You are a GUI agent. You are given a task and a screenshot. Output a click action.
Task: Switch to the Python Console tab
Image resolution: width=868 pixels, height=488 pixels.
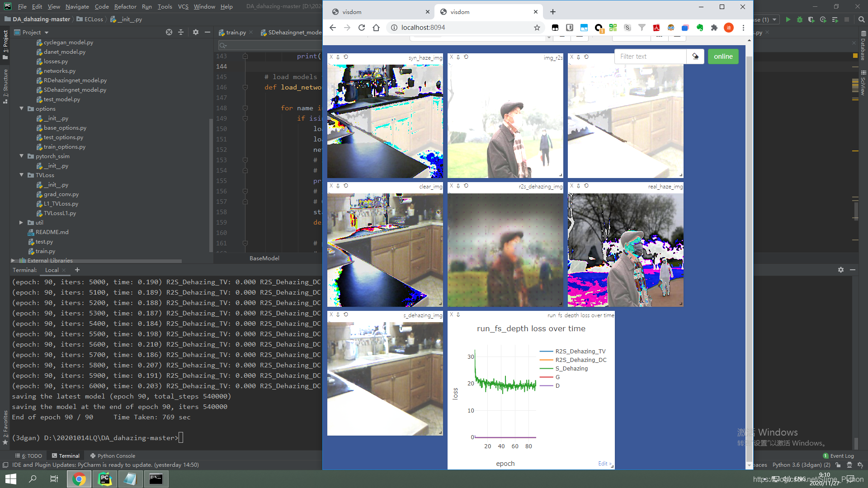click(113, 455)
